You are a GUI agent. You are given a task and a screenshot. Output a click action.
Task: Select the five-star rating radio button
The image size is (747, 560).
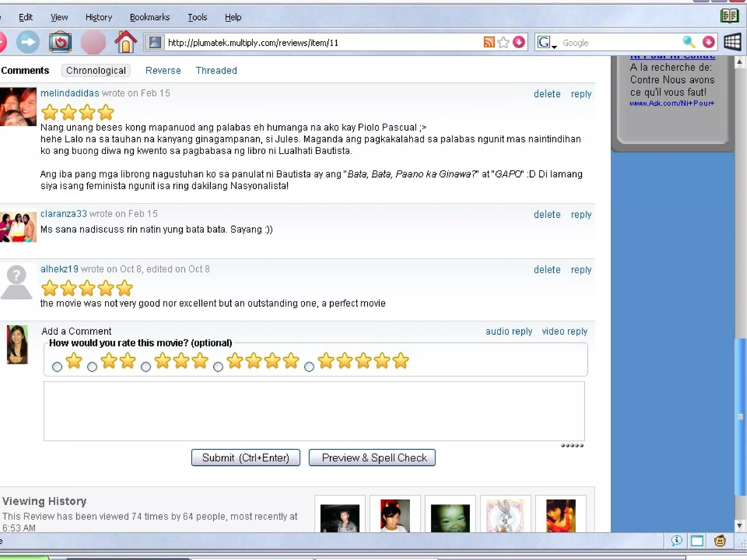(309, 367)
